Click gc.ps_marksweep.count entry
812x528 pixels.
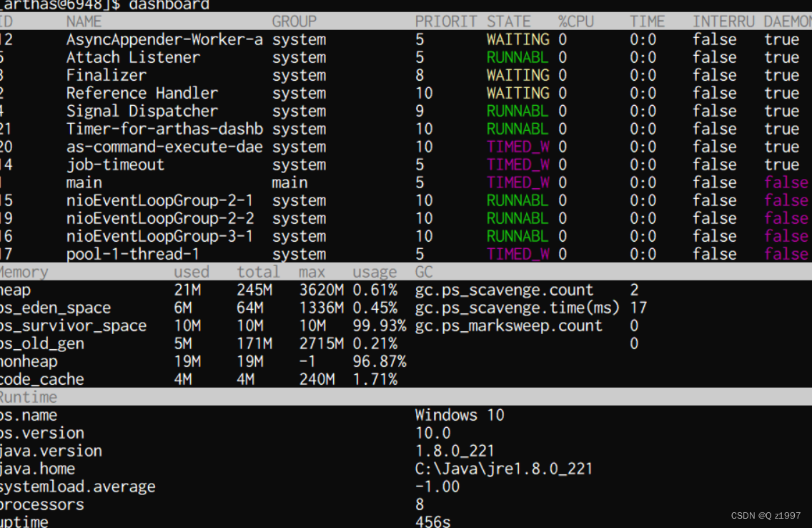point(508,326)
